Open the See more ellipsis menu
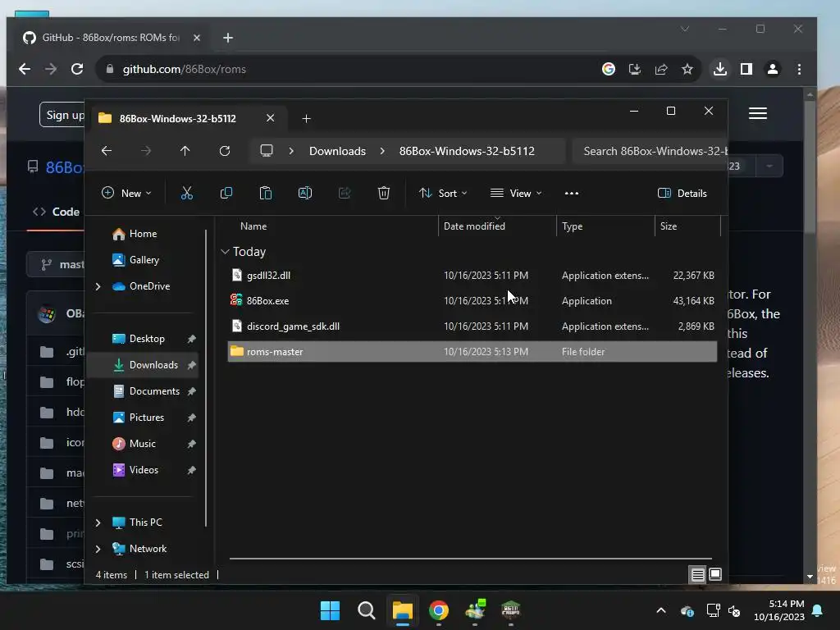This screenshot has width=840, height=630. [572, 194]
